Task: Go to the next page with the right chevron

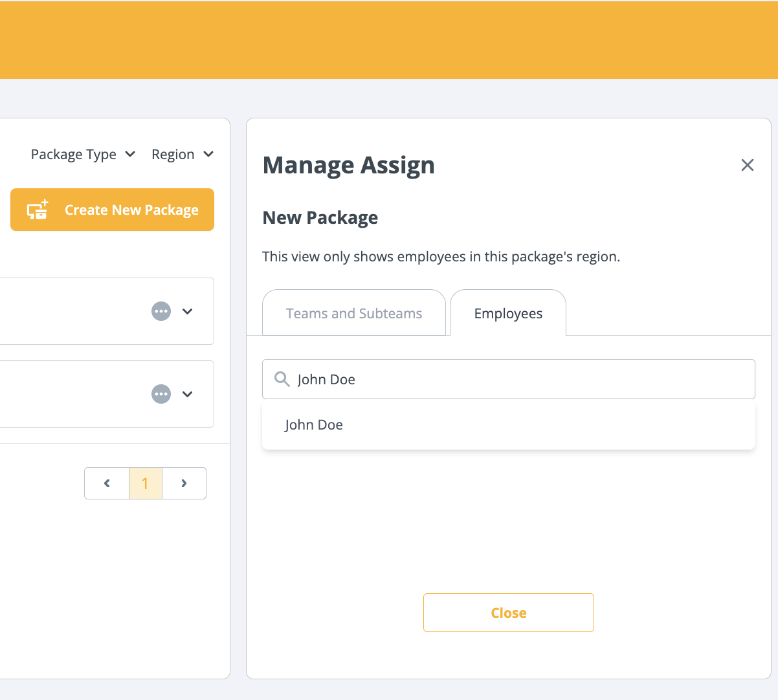Action: pyautogui.click(x=184, y=483)
